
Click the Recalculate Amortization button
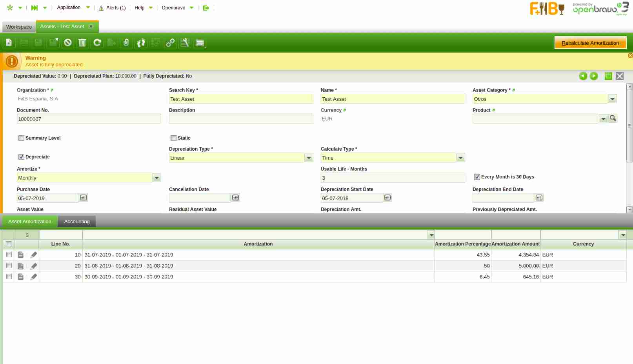point(590,43)
